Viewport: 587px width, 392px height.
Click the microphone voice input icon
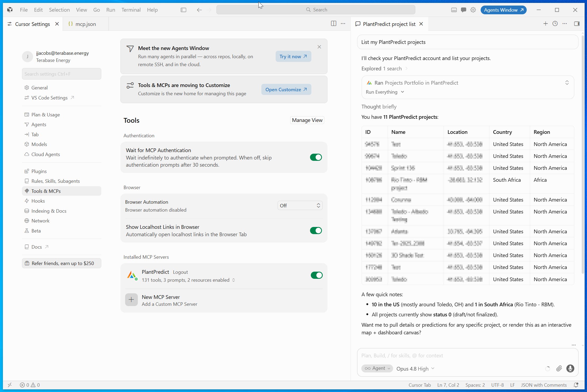[570, 368]
